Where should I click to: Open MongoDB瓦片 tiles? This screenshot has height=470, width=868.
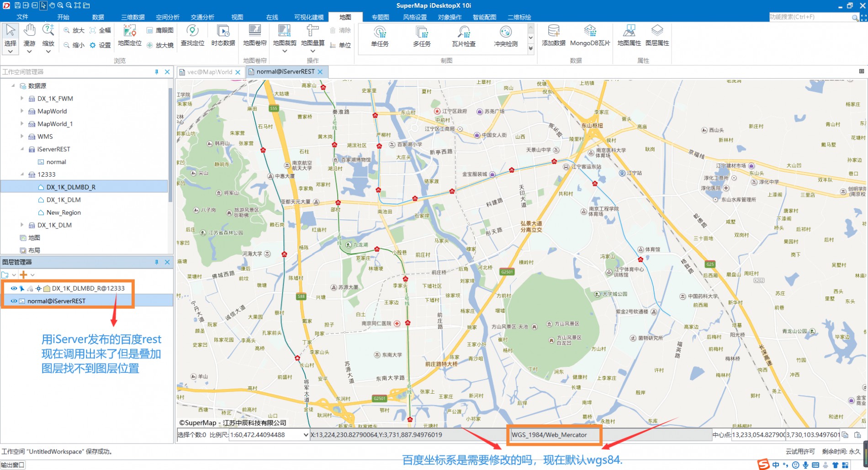click(x=590, y=36)
